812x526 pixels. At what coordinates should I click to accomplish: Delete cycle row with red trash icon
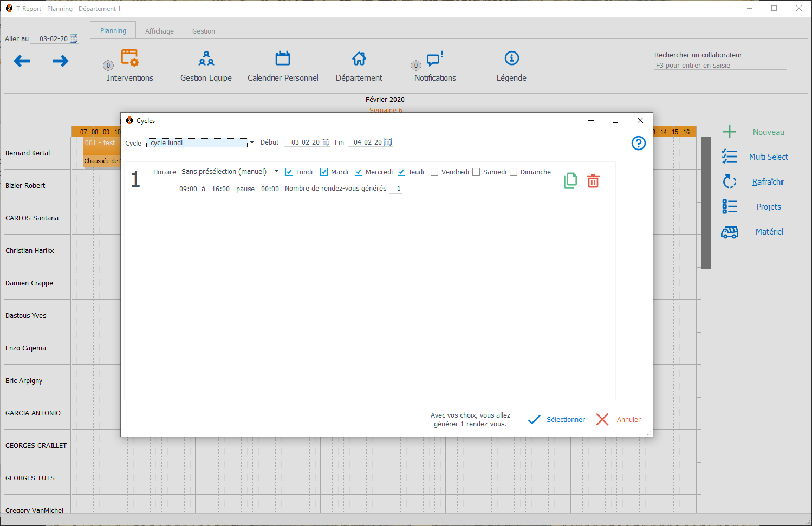tap(593, 181)
